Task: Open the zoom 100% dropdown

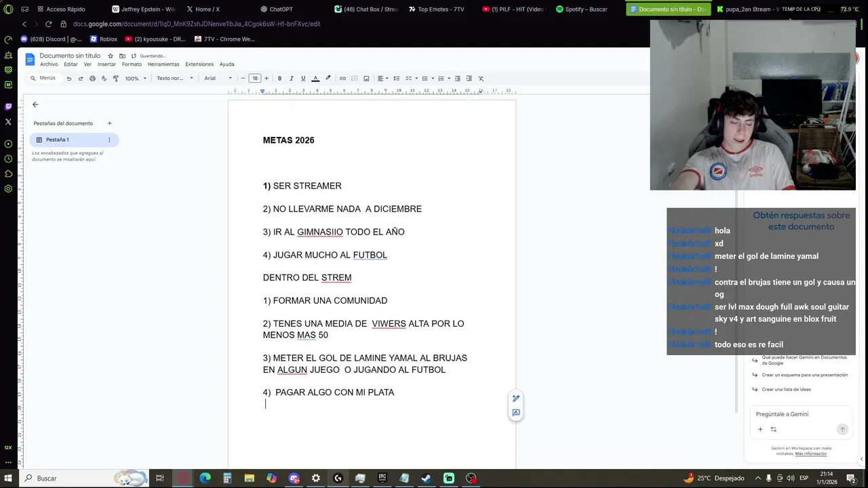Action: pyautogui.click(x=135, y=79)
